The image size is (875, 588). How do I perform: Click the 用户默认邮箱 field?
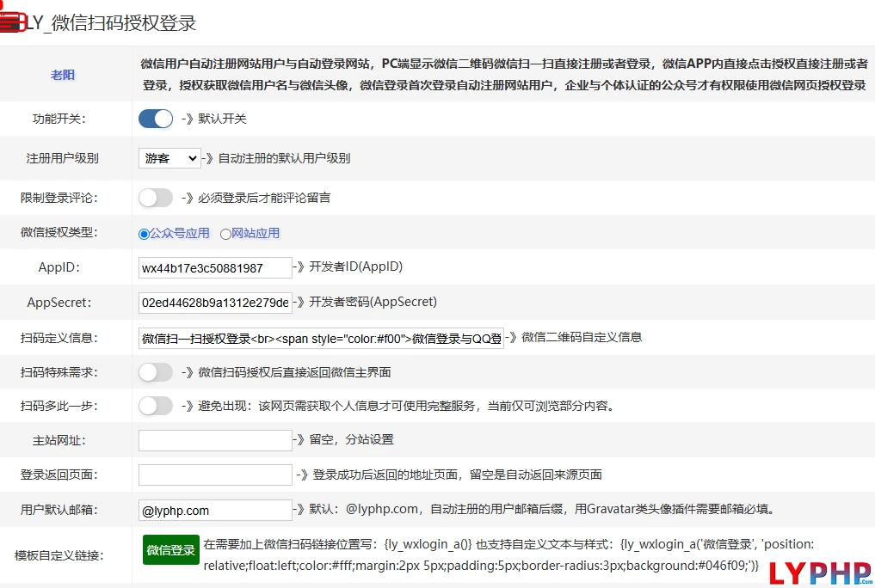coord(215,510)
